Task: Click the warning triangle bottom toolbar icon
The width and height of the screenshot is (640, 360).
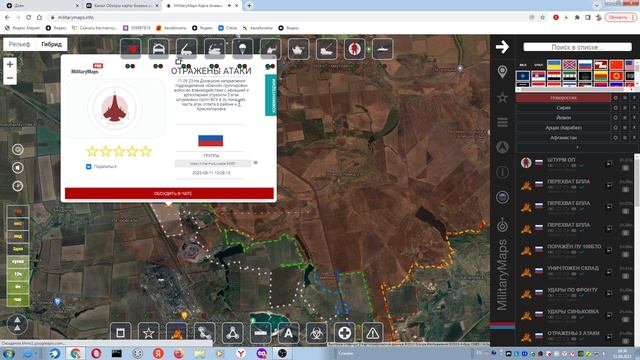Action: [x=372, y=333]
